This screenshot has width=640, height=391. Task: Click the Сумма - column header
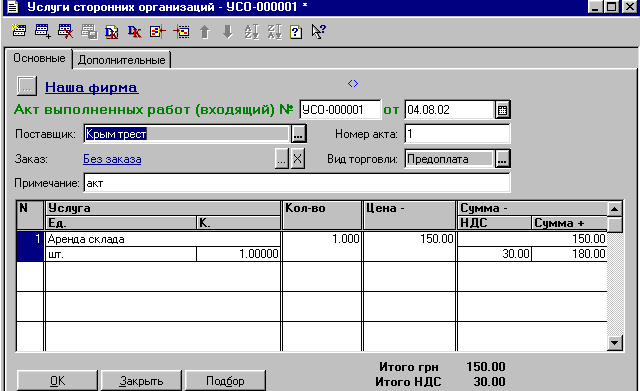click(x=532, y=208)
